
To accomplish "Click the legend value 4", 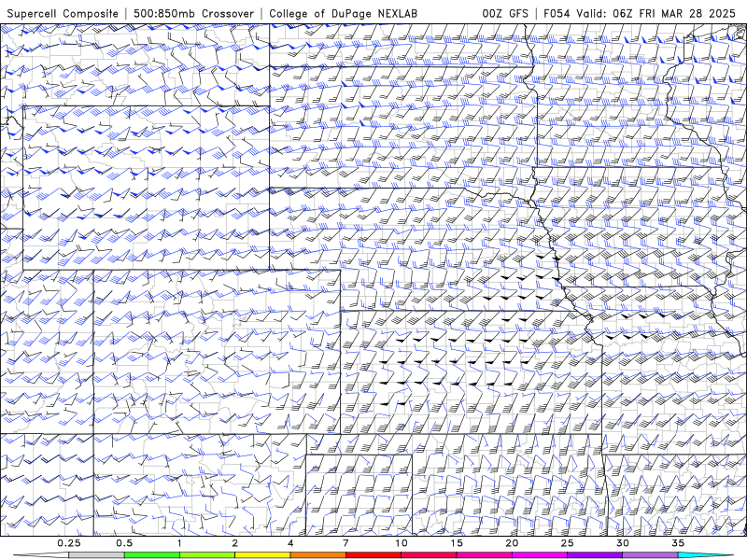I will 290,543.
